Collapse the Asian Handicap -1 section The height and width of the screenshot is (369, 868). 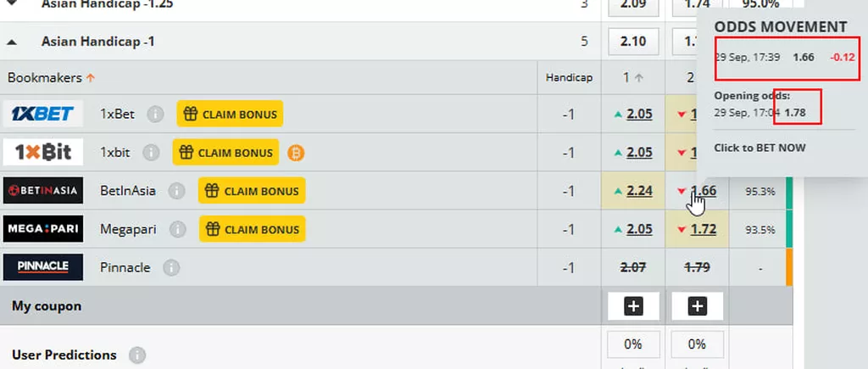click(13, 41)
